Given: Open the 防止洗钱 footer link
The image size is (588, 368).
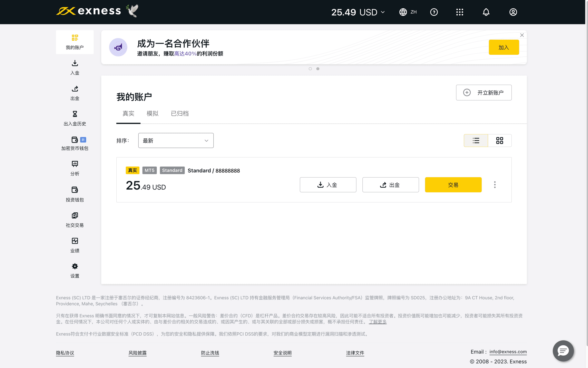Looking at the screenshot, I should coord(210,353).
